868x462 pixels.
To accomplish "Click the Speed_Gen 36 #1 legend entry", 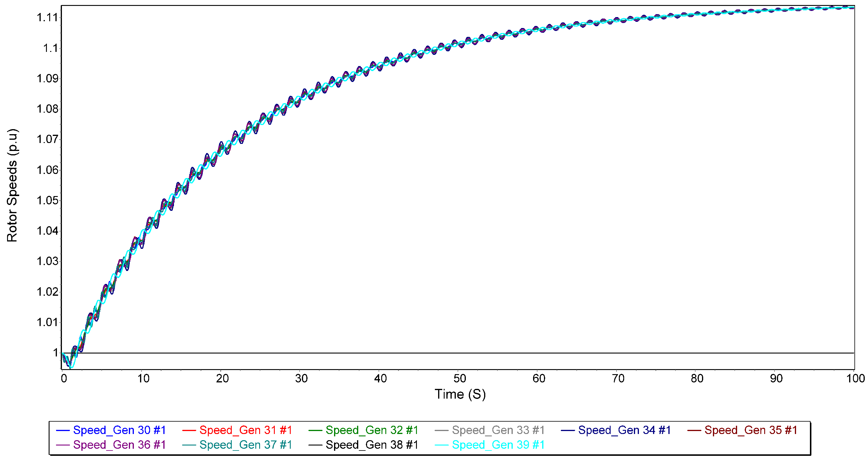I will [x=119, y=445].
